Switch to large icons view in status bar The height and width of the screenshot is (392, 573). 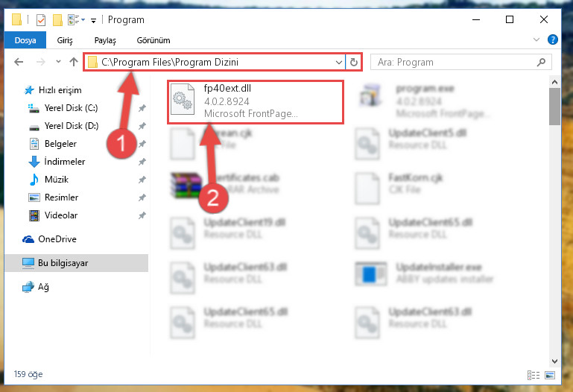(550, 375)
